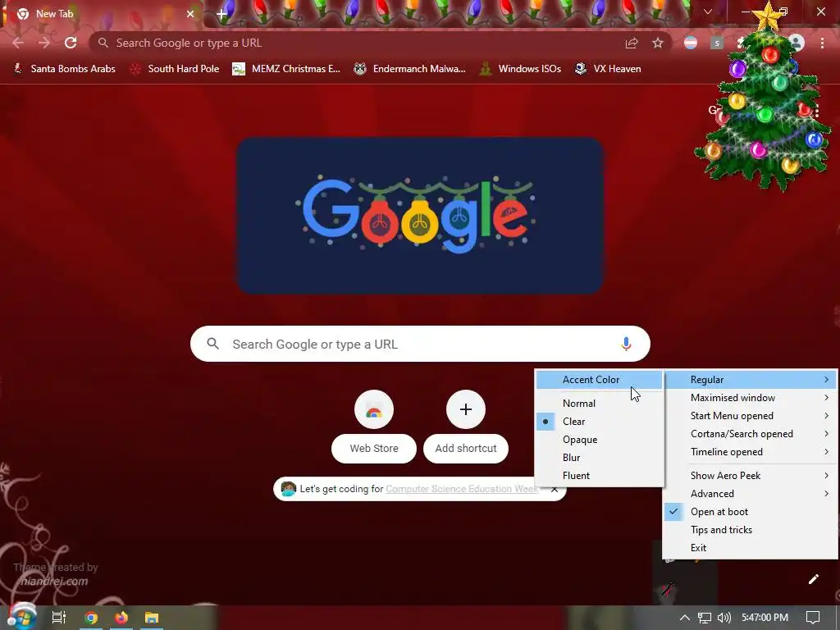Open the Google holiday lights doodle
The image size is (840, 630).
coord(420,216)
